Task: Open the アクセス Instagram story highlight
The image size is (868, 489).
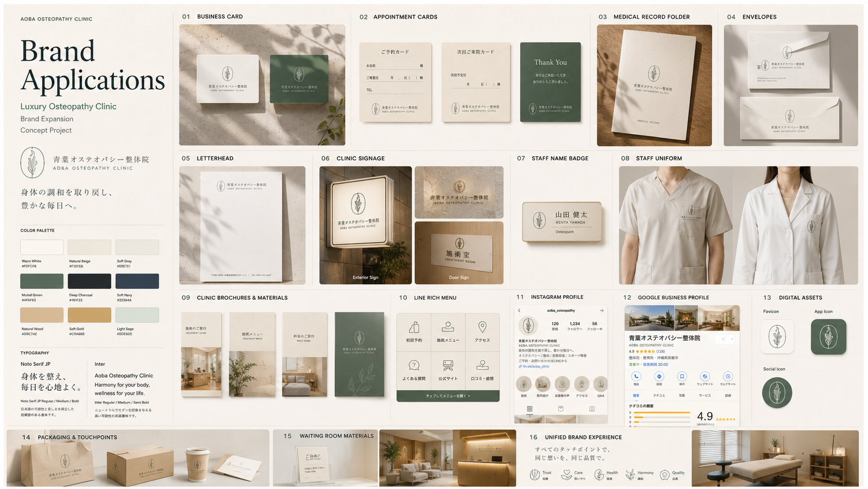Action: 581,384
